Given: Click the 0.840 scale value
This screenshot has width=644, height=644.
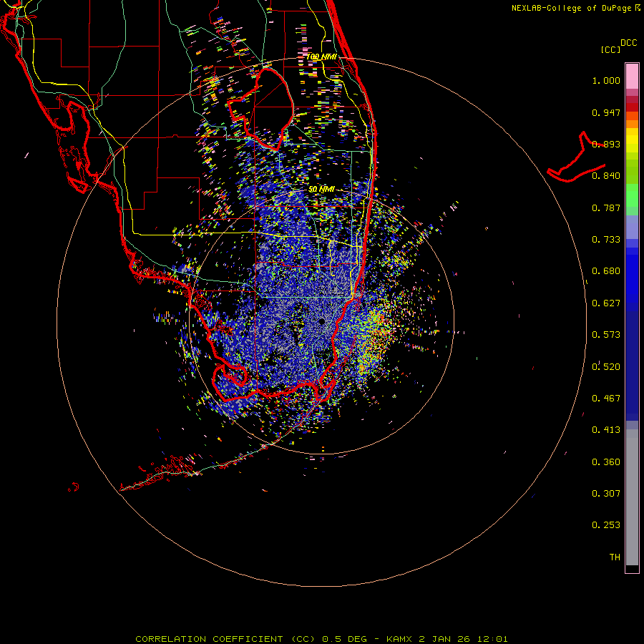Looking at the screenshot, I should [606, 176].
